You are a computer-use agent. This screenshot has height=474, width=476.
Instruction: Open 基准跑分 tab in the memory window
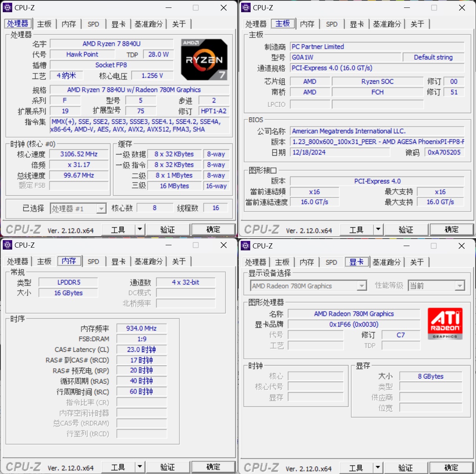coord(148,261)
